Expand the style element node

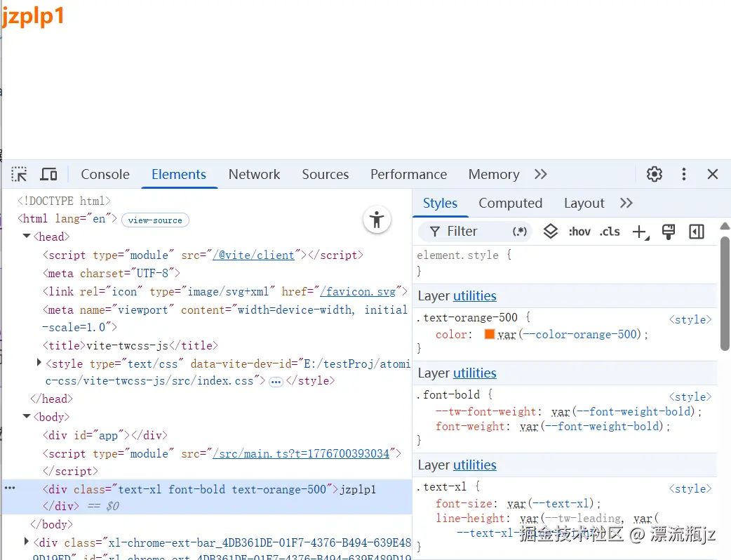(39, 362)
